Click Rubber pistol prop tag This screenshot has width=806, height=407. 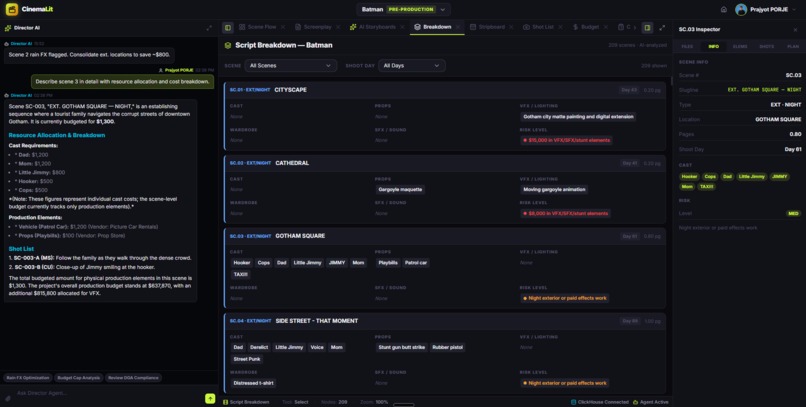(447, 347)
